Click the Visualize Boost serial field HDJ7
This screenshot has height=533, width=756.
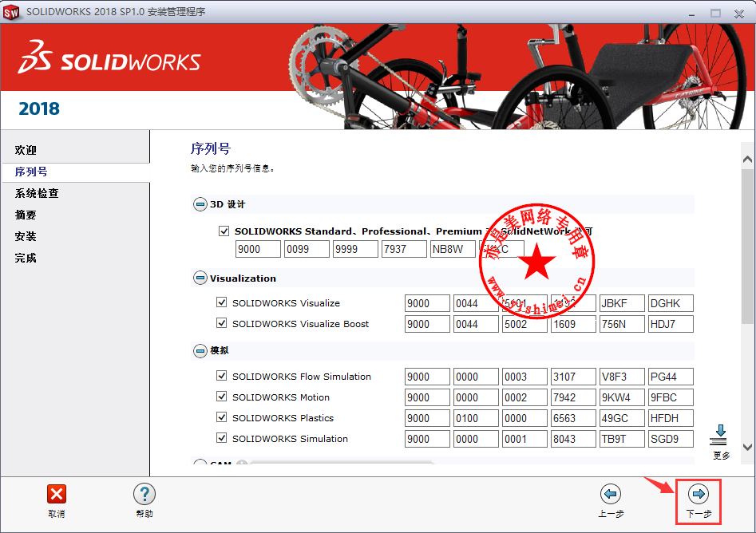[x=671, y=324]
